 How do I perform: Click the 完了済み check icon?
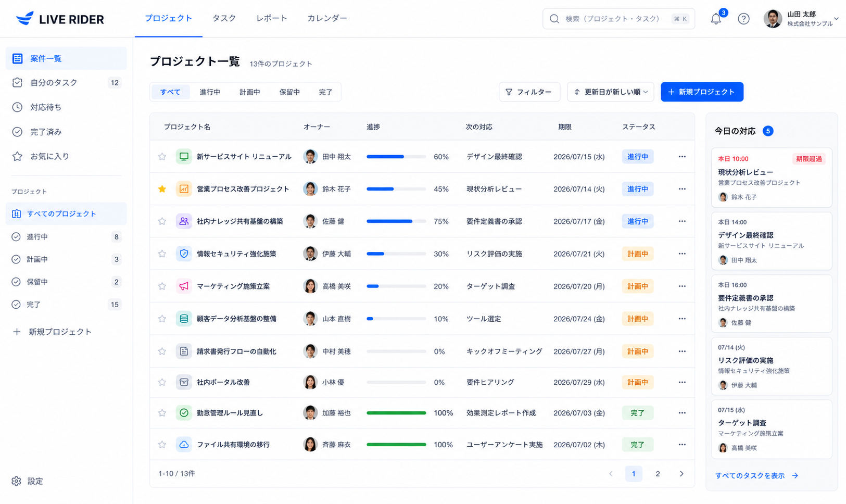click(17, 132)
